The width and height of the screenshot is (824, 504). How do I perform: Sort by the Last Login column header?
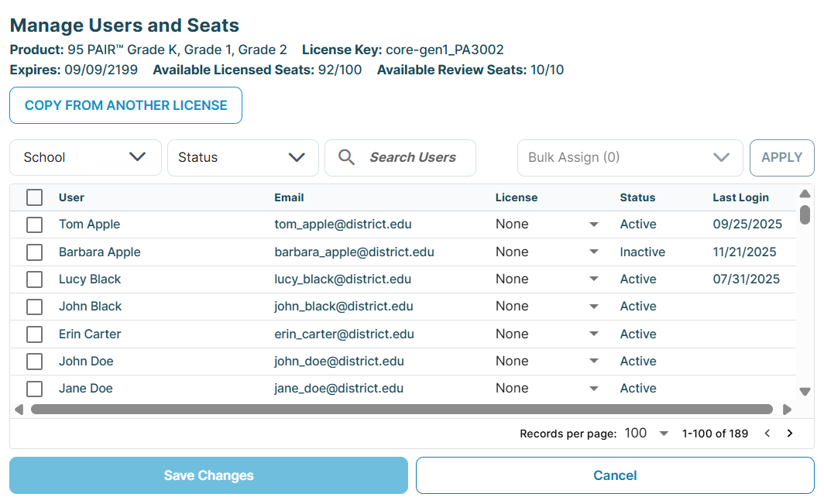(x=740, y=197)
